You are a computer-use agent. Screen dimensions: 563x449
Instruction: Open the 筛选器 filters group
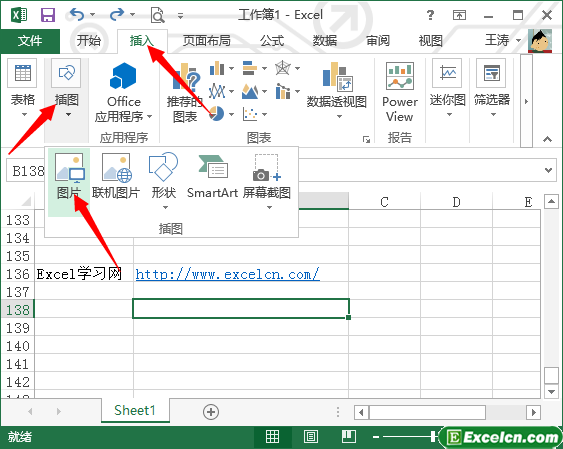coord(492,88)
